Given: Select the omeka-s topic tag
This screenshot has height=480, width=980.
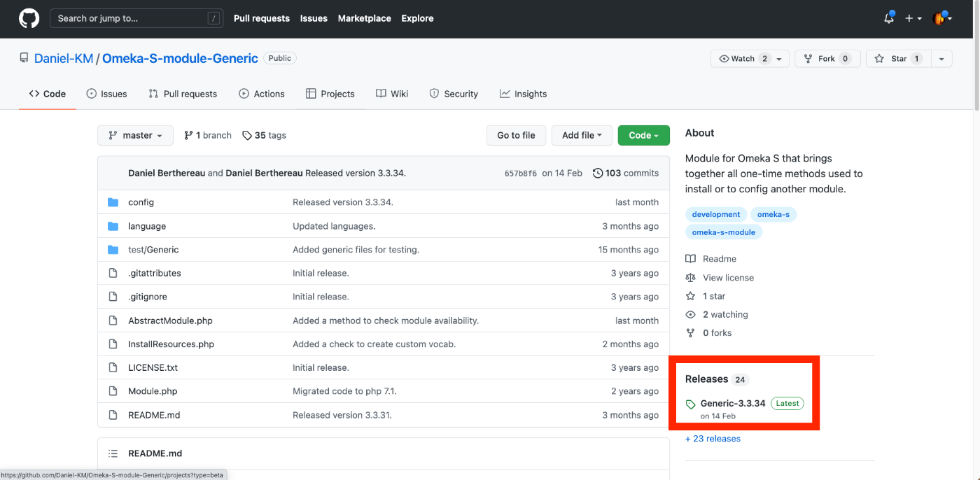Looking at the screenshot, I should [773, 214].
